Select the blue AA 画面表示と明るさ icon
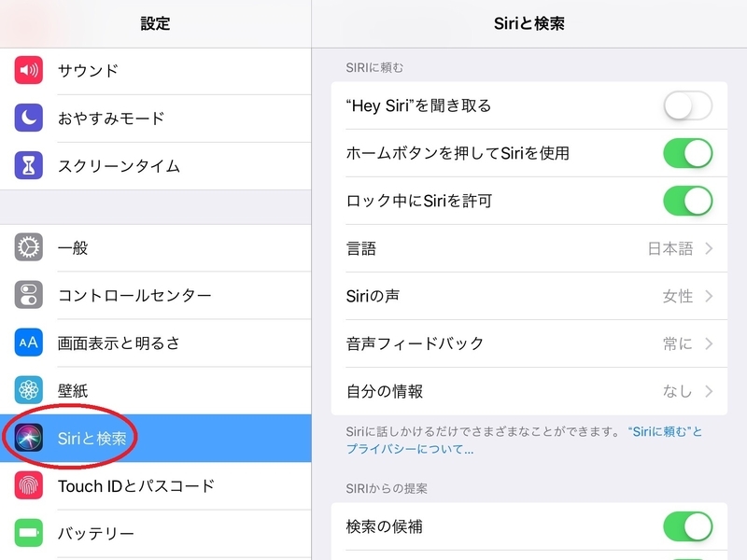 28,342
